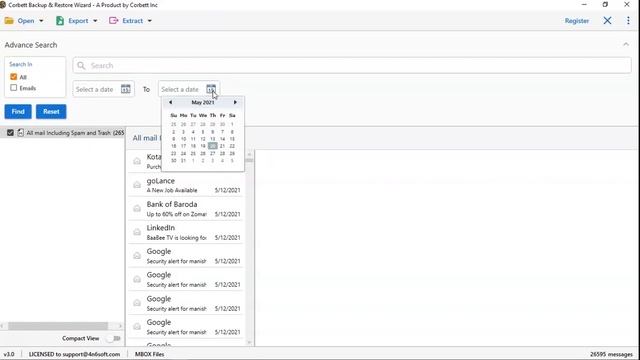This screenshot has height=360, width=640.
Task: Toggle the Compact View switch
Action: tap(114, 338)
